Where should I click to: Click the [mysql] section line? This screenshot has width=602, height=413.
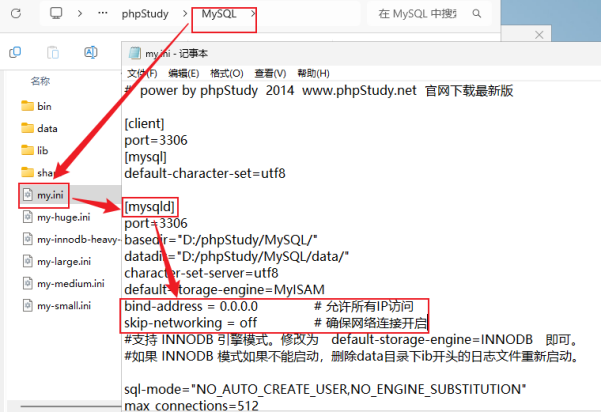146,157
